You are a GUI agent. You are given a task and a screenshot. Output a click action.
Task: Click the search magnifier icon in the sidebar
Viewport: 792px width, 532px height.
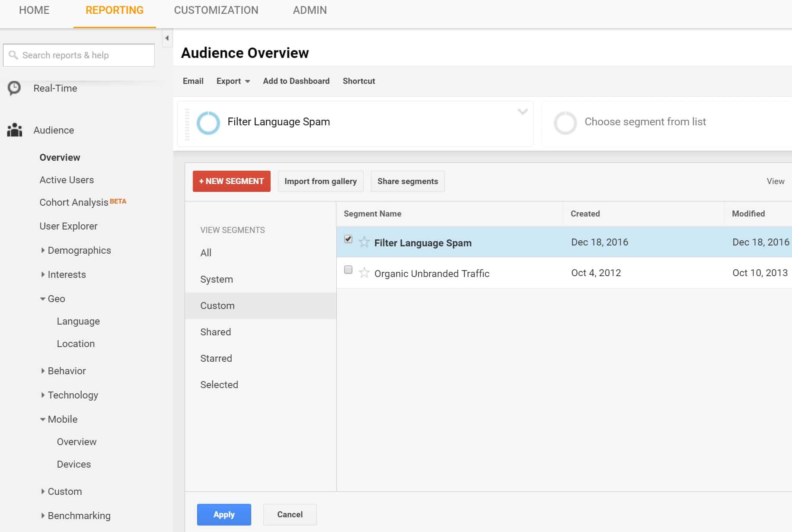coord(14,55)
